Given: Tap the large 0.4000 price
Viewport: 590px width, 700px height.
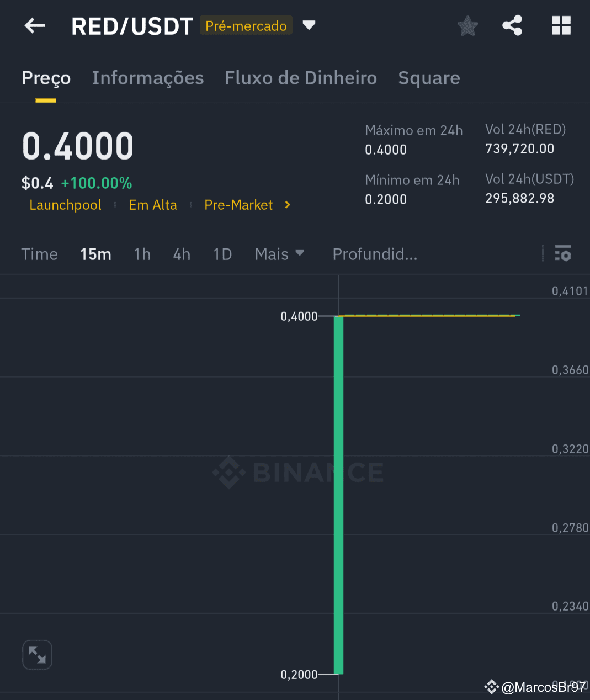Looking at the screenshot, I should pos(78,146).
